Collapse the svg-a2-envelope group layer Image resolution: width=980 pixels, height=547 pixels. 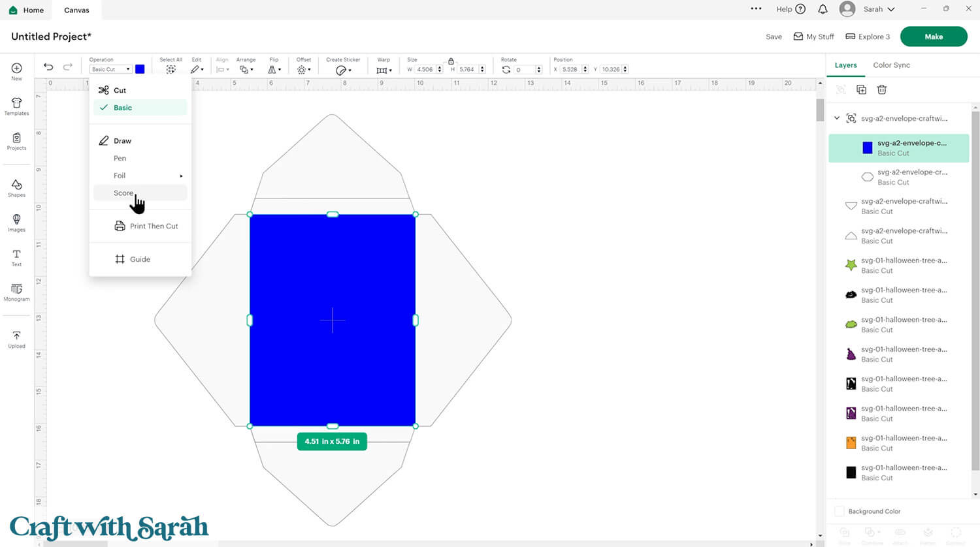(837, 118)
